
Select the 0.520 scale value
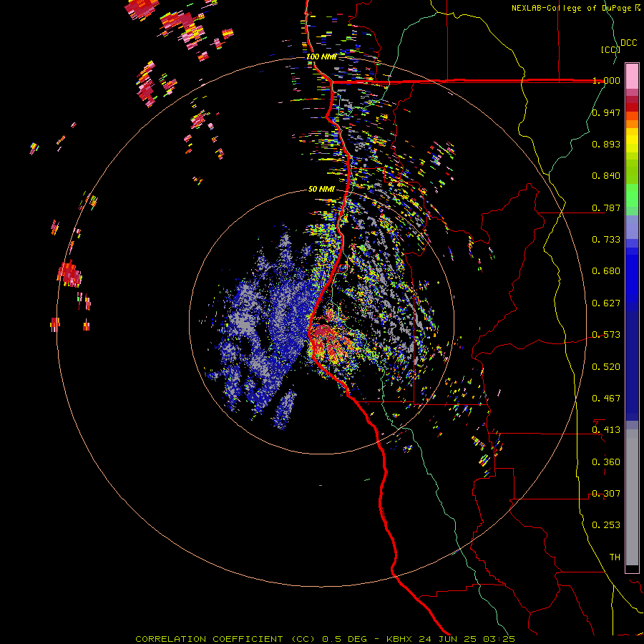tap(606, 367)
